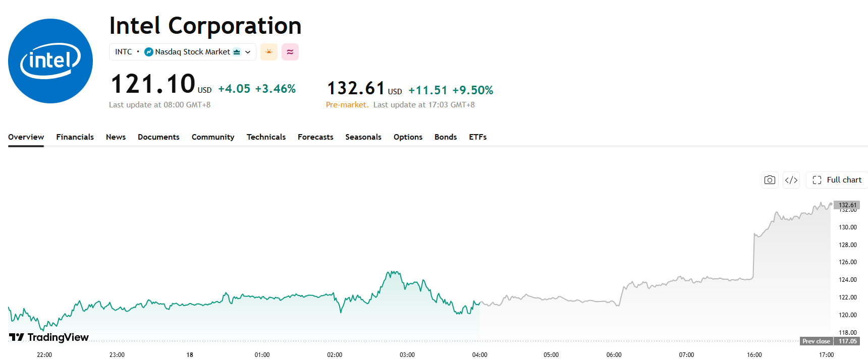Click the 16:00 time axis label
The width and height of the screenshot is (868, 362).
click(x=754, y=355)
